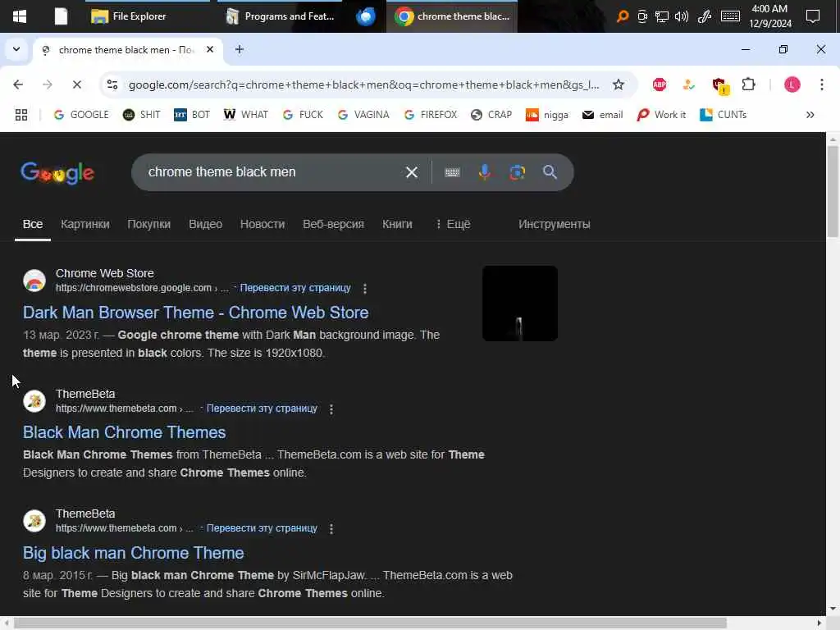Restore down the Chrome window

783,49
